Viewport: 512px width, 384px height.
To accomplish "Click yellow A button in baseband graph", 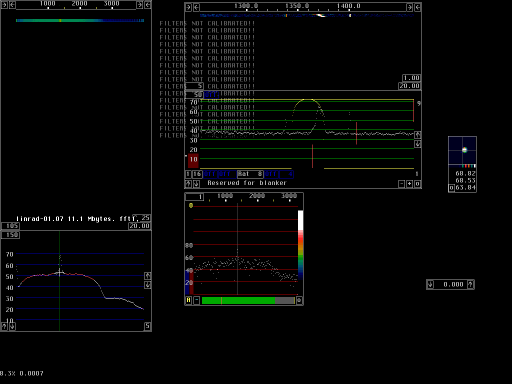I will pos(189,300).
